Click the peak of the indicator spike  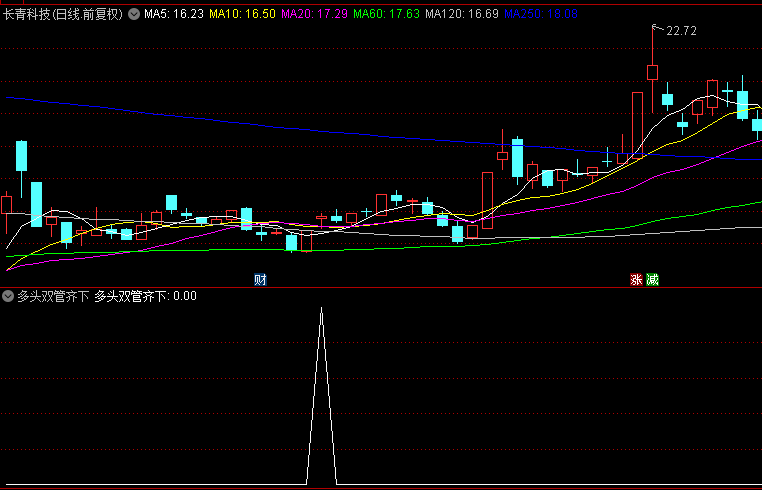(321, 308)
